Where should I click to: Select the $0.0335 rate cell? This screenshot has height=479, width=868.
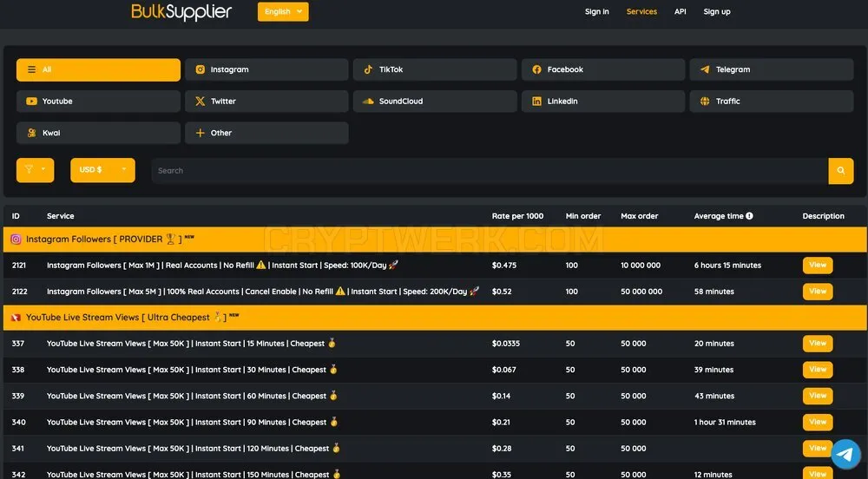[505, 344]
